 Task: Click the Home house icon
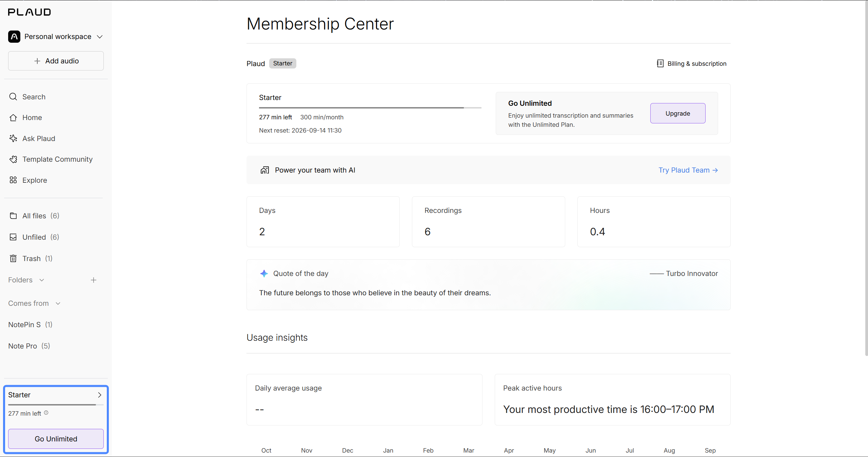click(13, 118)
